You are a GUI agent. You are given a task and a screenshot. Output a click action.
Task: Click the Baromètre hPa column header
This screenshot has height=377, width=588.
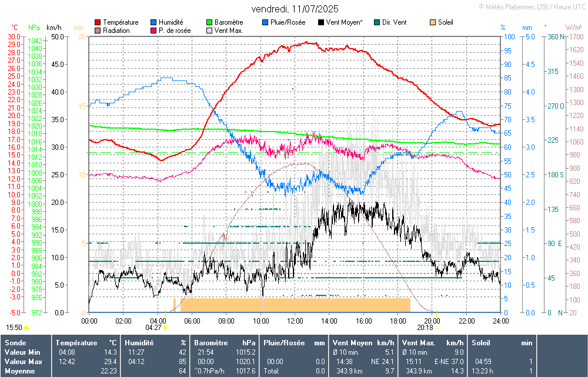point(225,343)
